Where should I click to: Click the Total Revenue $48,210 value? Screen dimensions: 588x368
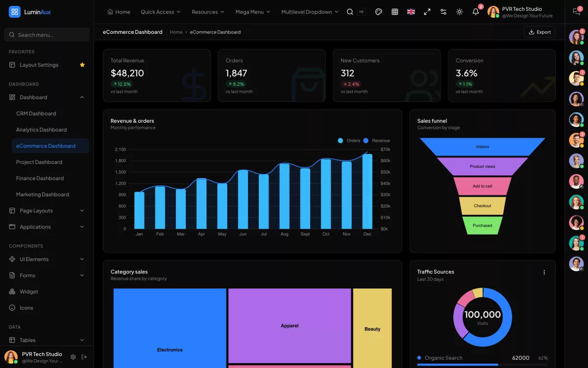(127, 73)
